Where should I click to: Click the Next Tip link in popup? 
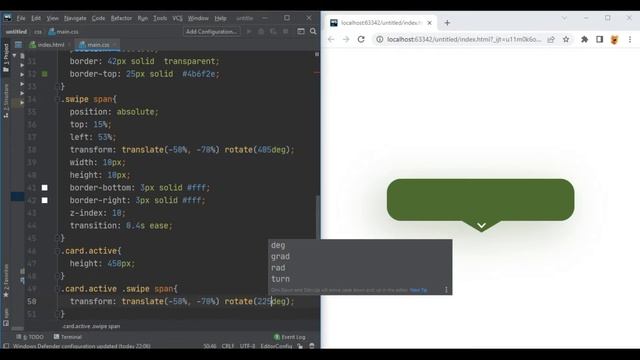(418, 290)
